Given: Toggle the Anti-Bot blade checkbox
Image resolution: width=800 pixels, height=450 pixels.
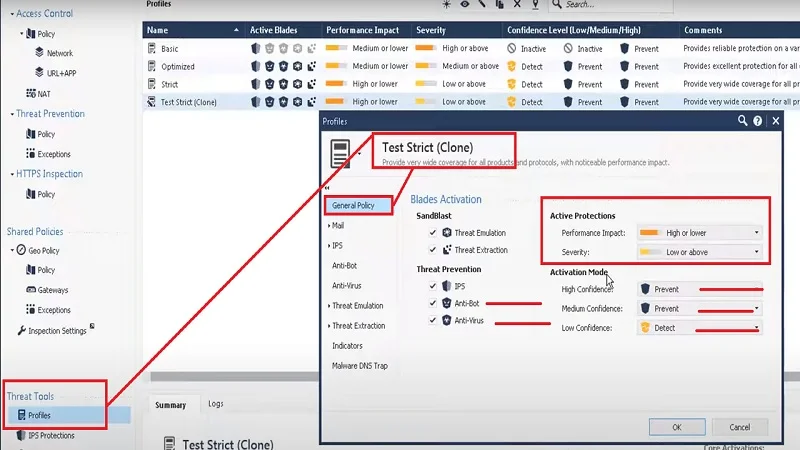Looking at the screenshot, I should click(x=433, y=303).
